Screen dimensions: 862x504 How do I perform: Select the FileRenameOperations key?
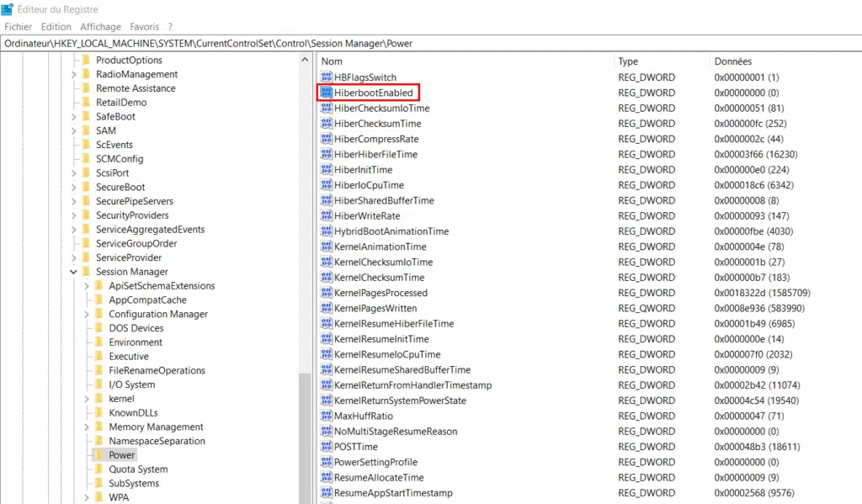157,370
